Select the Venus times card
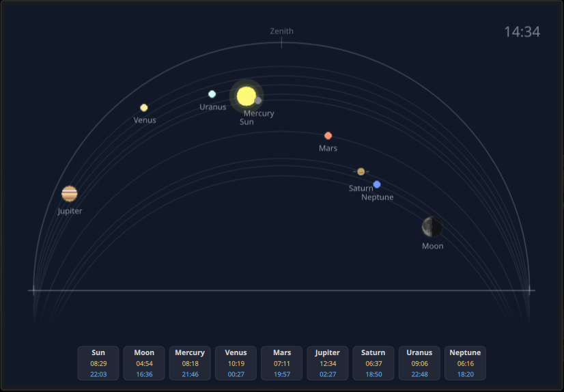564x392 pixels. pyautogui.click(x=236, y=363)
